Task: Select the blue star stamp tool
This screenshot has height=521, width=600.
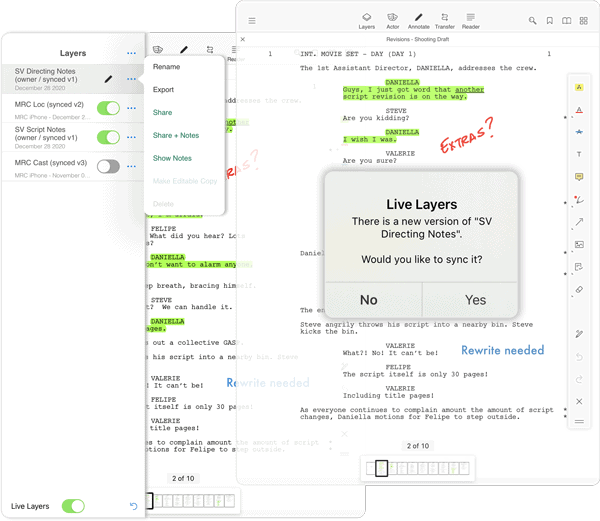Action: 579,132
